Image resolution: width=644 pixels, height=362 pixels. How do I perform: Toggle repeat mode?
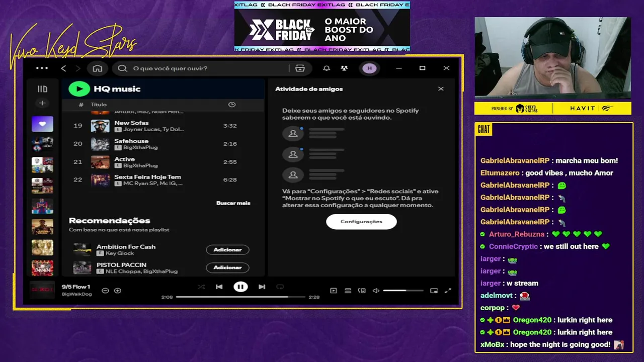(280, 287)
